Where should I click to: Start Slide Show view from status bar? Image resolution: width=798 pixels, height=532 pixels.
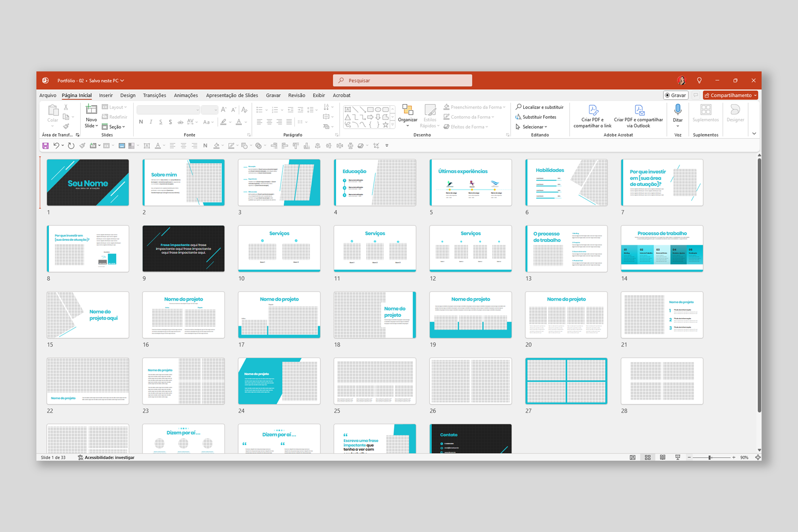pos(677,457)
